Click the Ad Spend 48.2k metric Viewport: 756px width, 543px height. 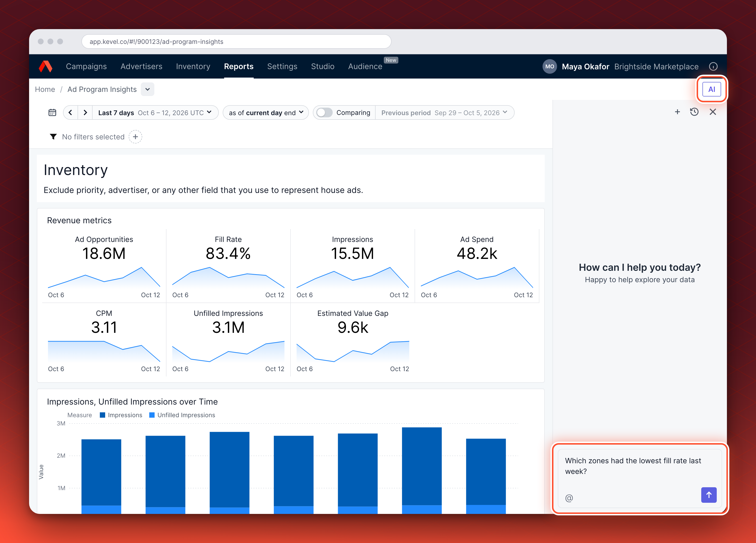(x=477, y=265)
